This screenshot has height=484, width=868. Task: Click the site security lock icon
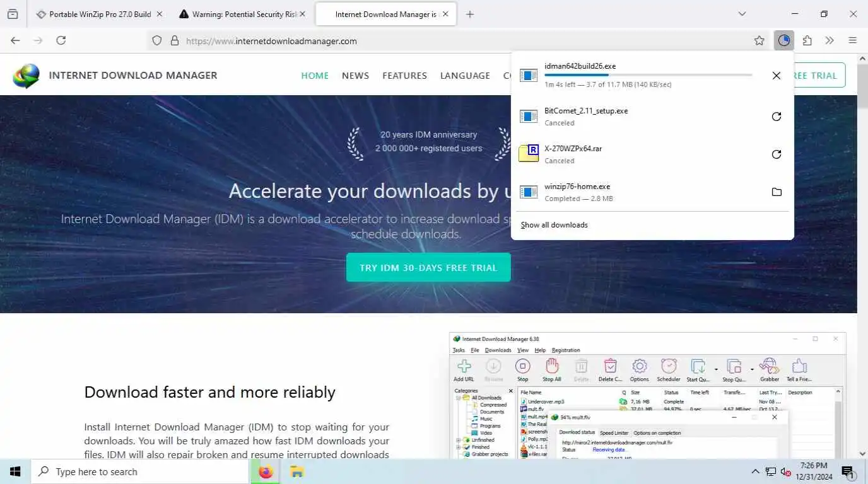click(175, 40)
